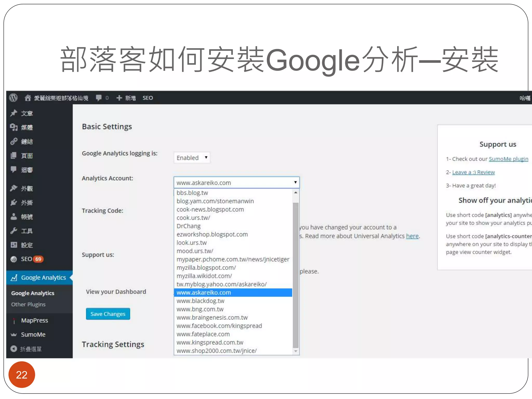
Task: Select mypaper.pchome.com.tw/news/jnicetiger entry
Action: tap(233, 259)
